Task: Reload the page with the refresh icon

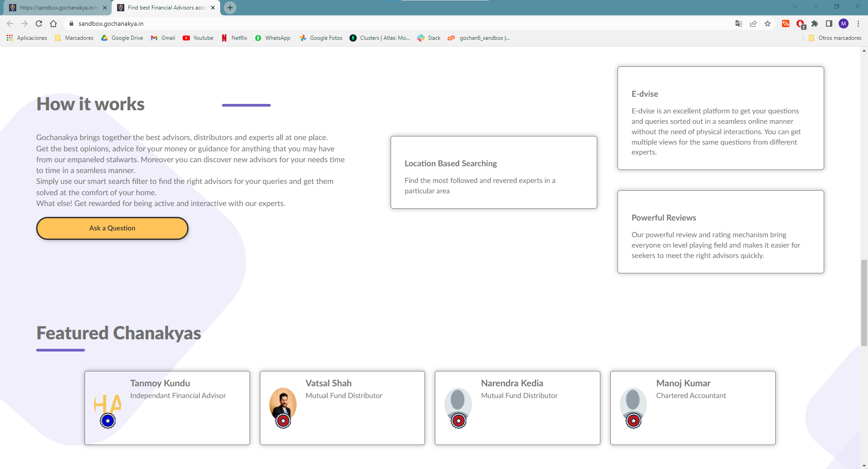Action: point(39,23)
